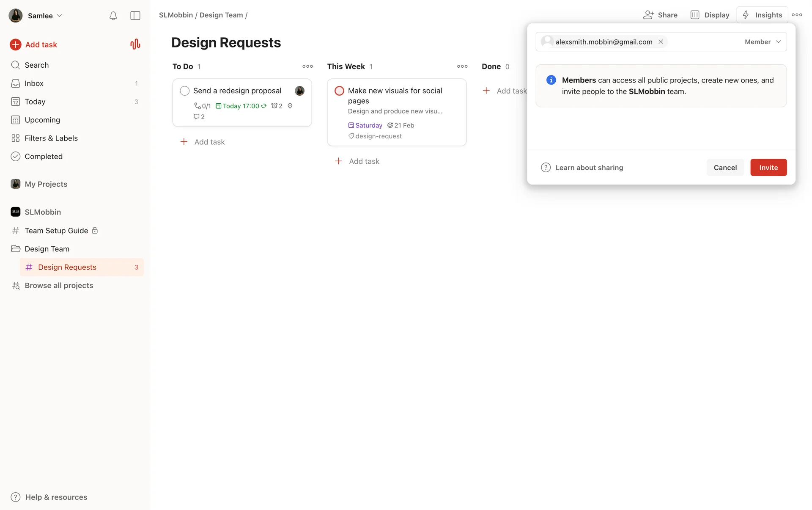Open the productivity waveform icon

(135, 44)
